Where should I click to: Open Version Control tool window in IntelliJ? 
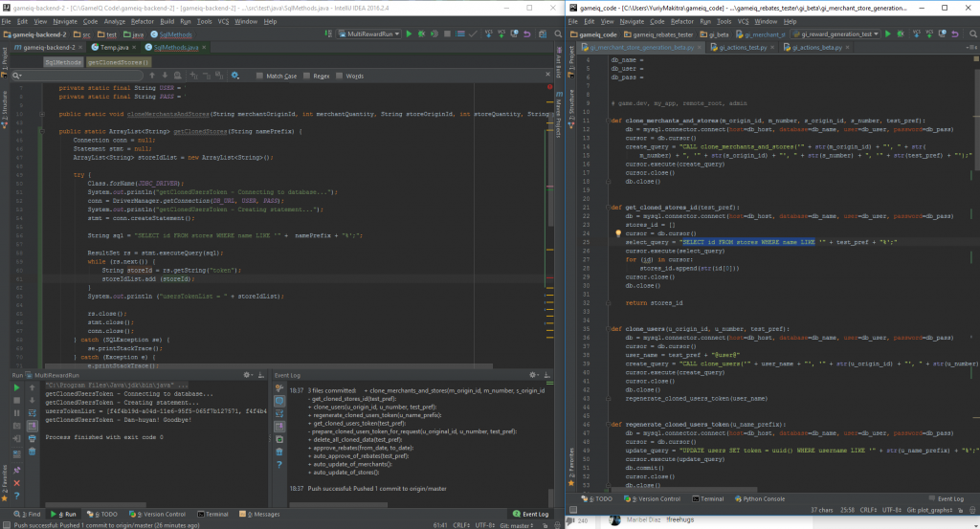click(x=157, y=515)
